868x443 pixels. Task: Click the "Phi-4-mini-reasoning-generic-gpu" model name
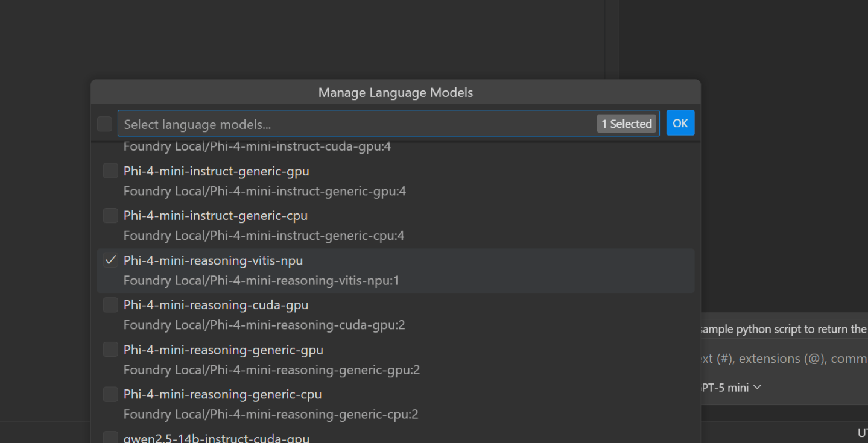click(224, 350)
